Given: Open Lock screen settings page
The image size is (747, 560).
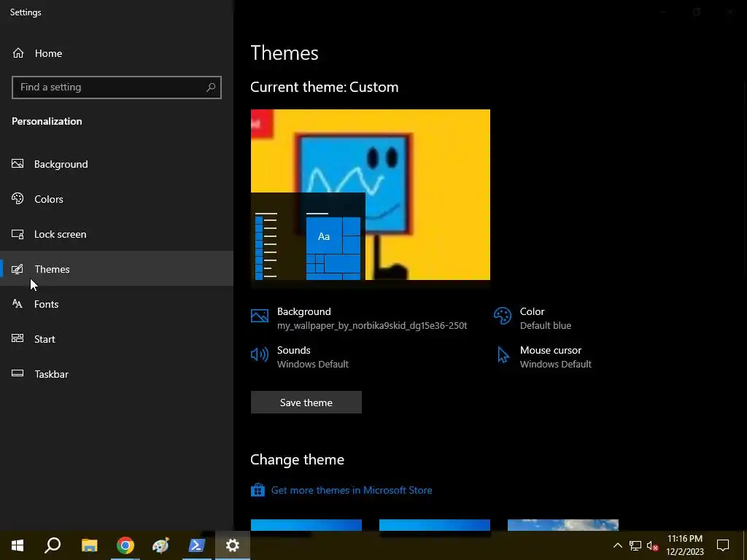Looking at the screenshot, I should click(x=117, y=234).
